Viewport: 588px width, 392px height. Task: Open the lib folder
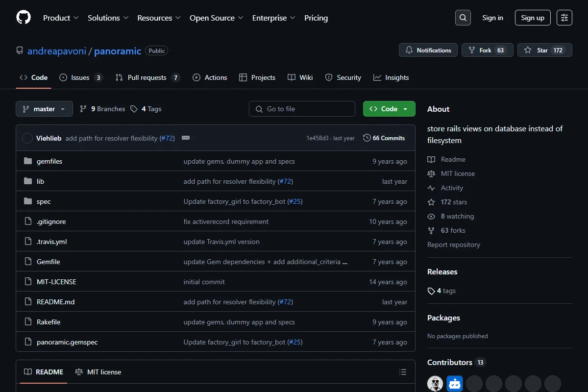coord(40,181)
